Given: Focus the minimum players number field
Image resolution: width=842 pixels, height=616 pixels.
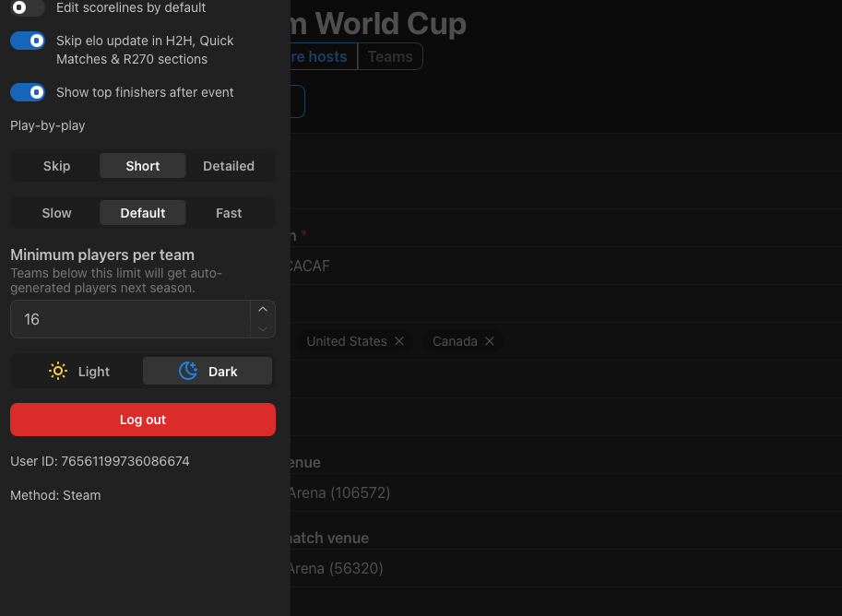Looking at the screenshot, I should (130, 319).
